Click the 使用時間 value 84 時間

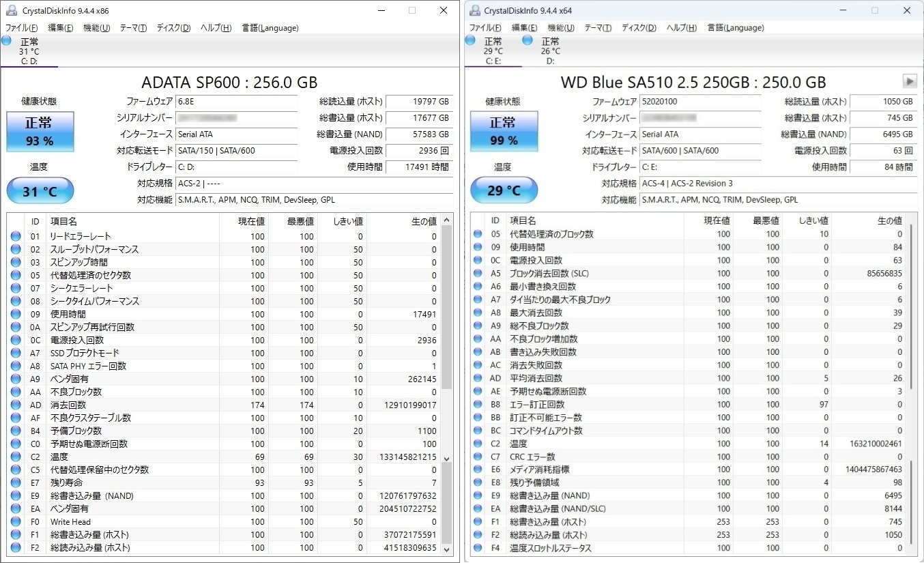pos(883,167)
